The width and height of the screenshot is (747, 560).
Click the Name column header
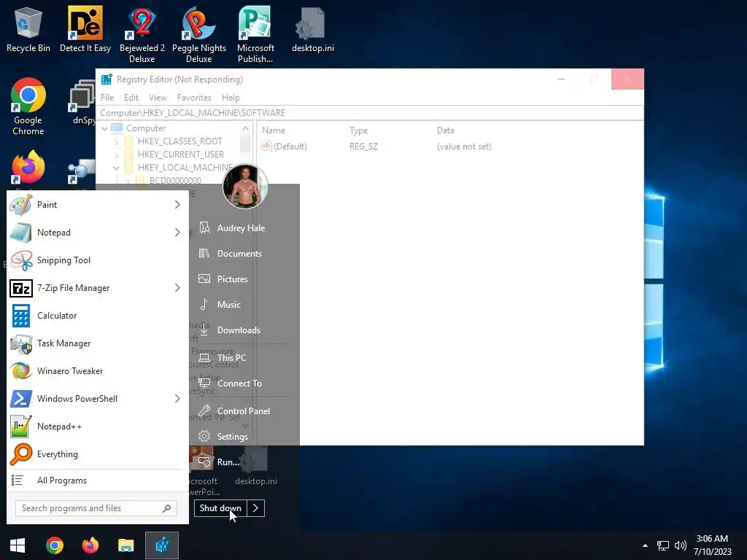pos(274,131)
